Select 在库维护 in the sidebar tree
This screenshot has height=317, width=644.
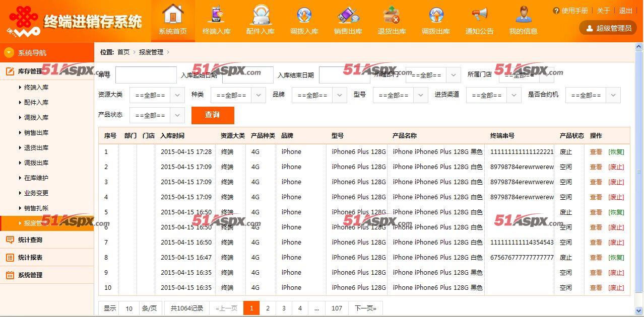36,178
